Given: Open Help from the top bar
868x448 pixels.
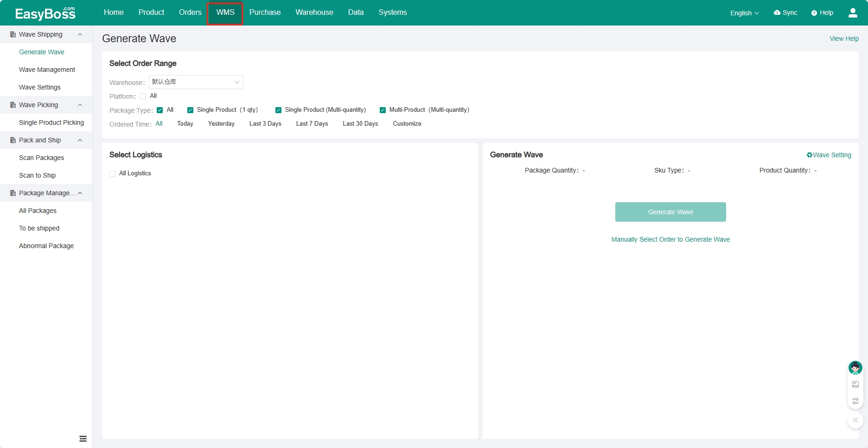Looking at the screenshot, I should (822, 13).
